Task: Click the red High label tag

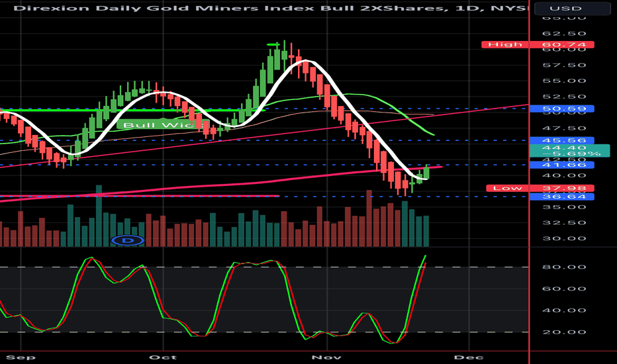Action: point(505,44)
